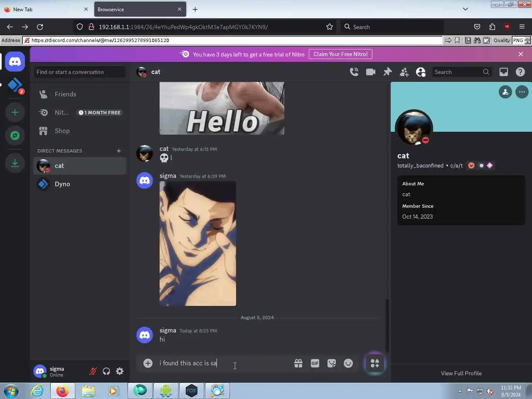The image size is (532, 399).
Task: Open the gift Nitro icon in message bar
Action: click(x=298, y=363)
